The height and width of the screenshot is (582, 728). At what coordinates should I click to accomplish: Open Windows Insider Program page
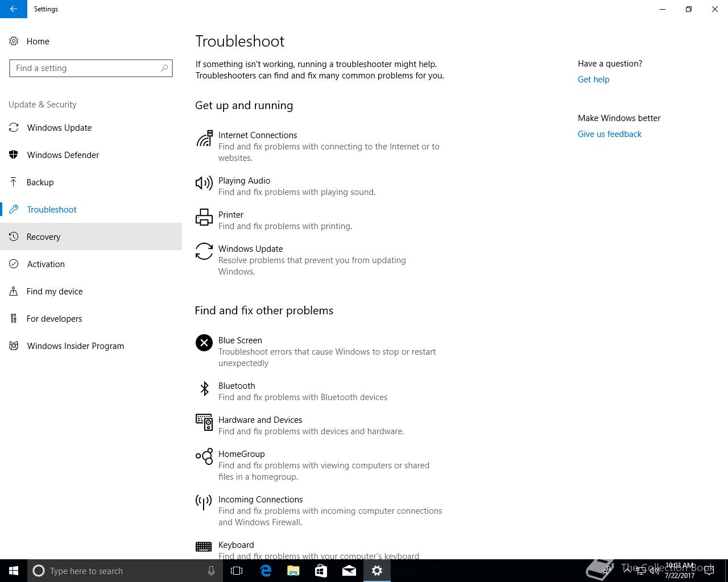click(x=91, y=346)
